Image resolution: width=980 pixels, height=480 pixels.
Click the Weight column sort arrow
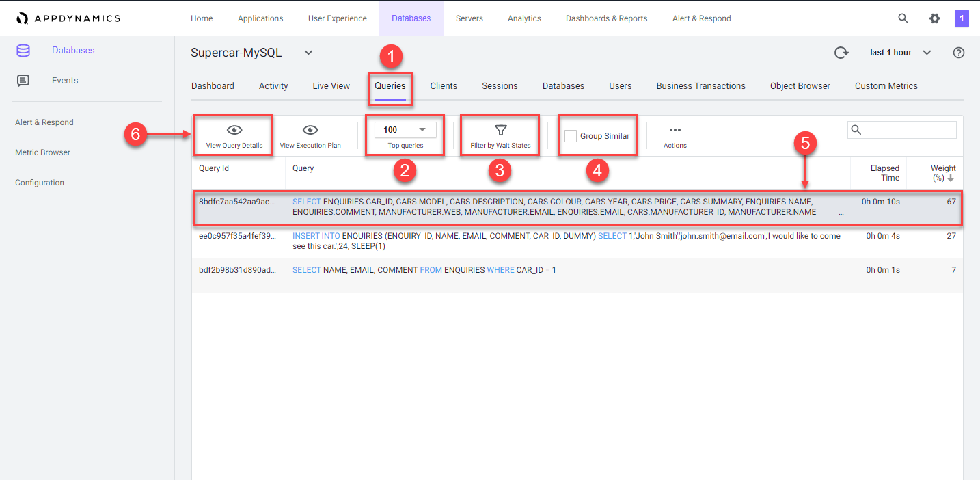pyautogui.click(x=951, y=178)
